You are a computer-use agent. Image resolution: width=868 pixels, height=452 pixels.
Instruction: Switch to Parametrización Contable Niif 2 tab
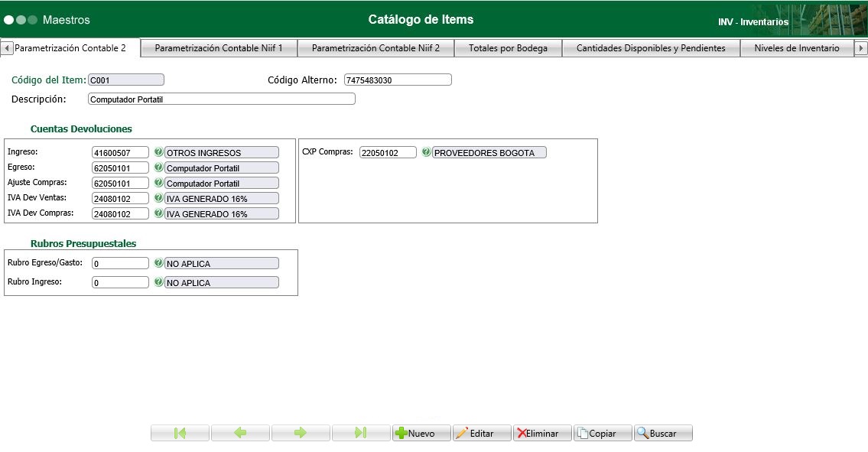375,48
